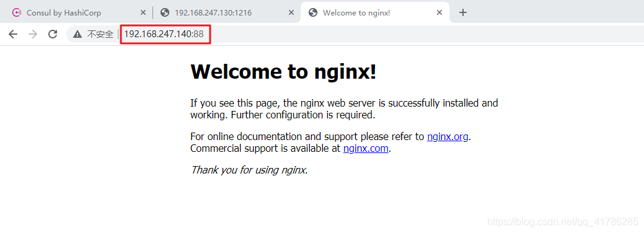Close the 192.168.247.130:1216 tab
The width and height of the screenshot is (644, 233).
(291, 13)
